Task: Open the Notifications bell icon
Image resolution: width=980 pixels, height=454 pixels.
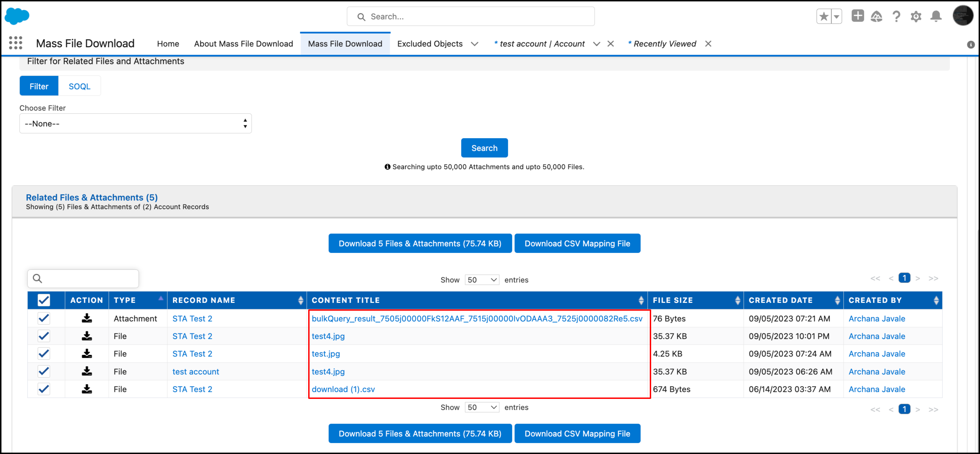Action: coord(936,17)
